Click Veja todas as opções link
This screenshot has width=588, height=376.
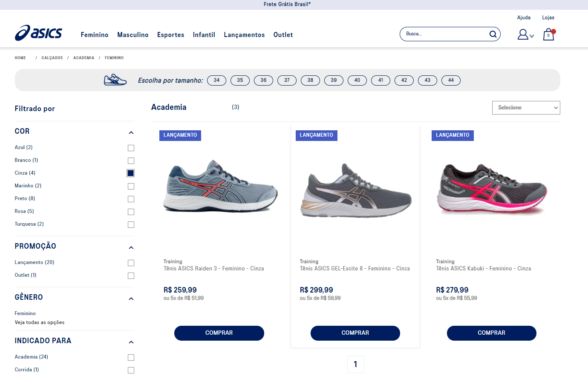[x=40, y=322]
